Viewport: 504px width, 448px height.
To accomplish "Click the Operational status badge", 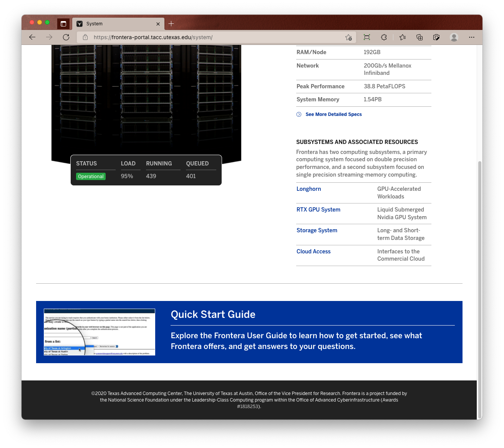I will click(x=91, y=177).
